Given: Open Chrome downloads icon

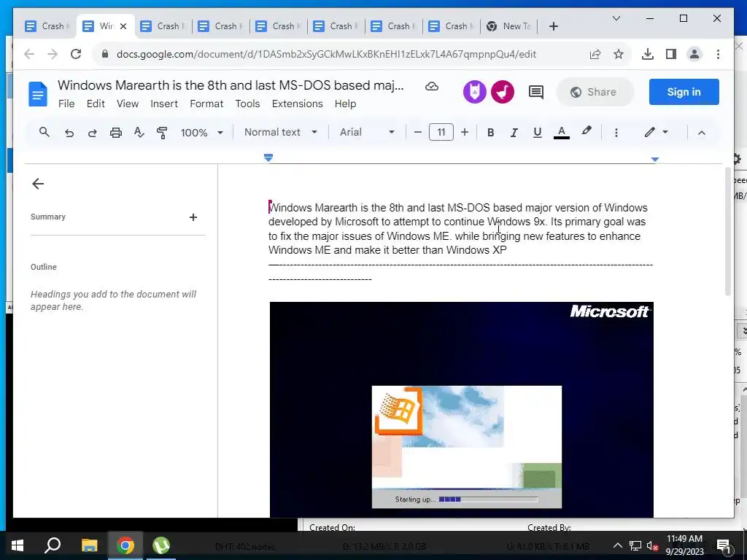Looking at the screenshot, I should tap(648, 54).
